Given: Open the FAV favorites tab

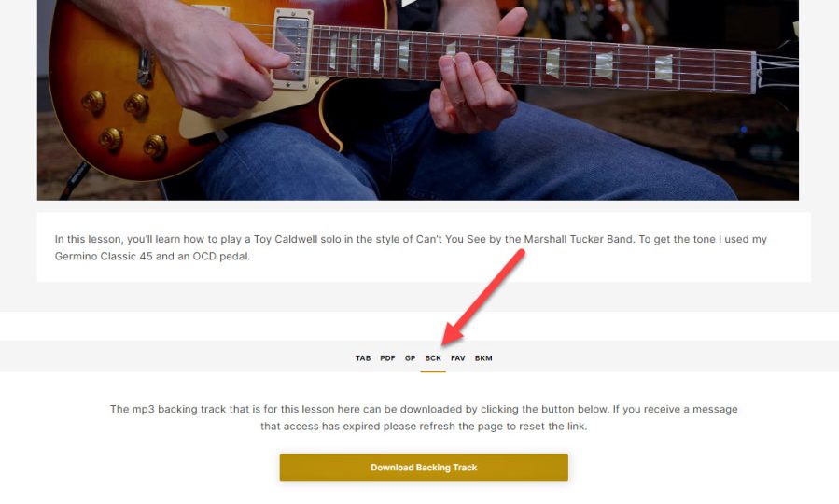Looking at the screenshot, I should [458, 358].
